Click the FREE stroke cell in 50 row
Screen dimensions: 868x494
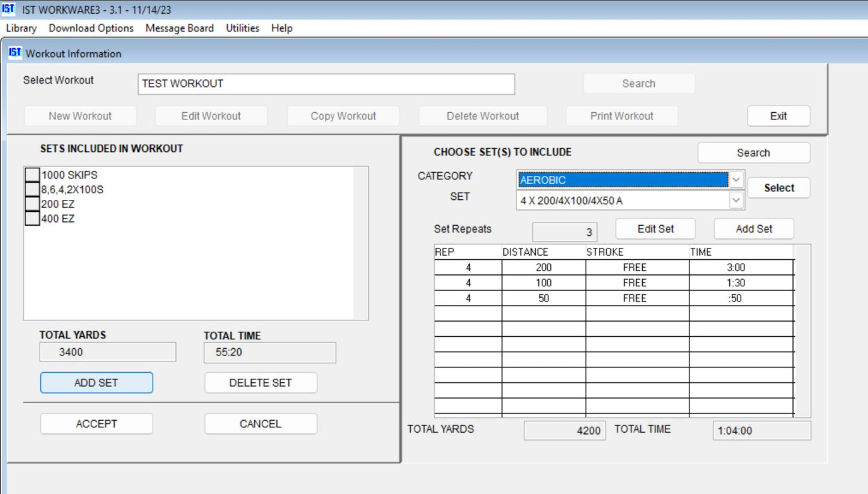(637, 298)
